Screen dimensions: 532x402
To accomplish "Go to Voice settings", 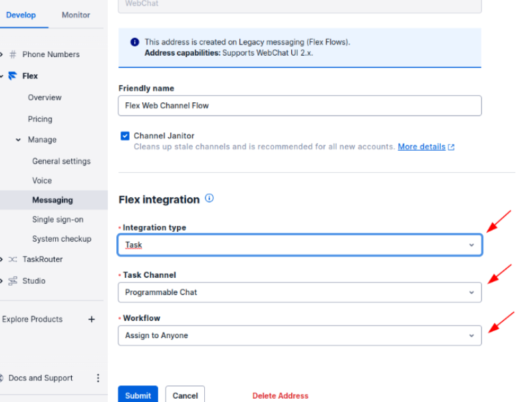I will pos(42,181).
